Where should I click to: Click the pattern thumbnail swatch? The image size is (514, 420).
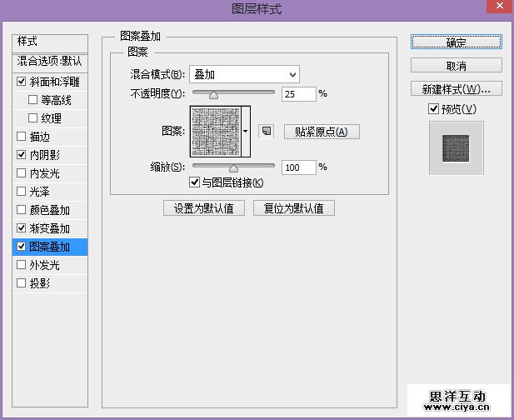point(216,132)
